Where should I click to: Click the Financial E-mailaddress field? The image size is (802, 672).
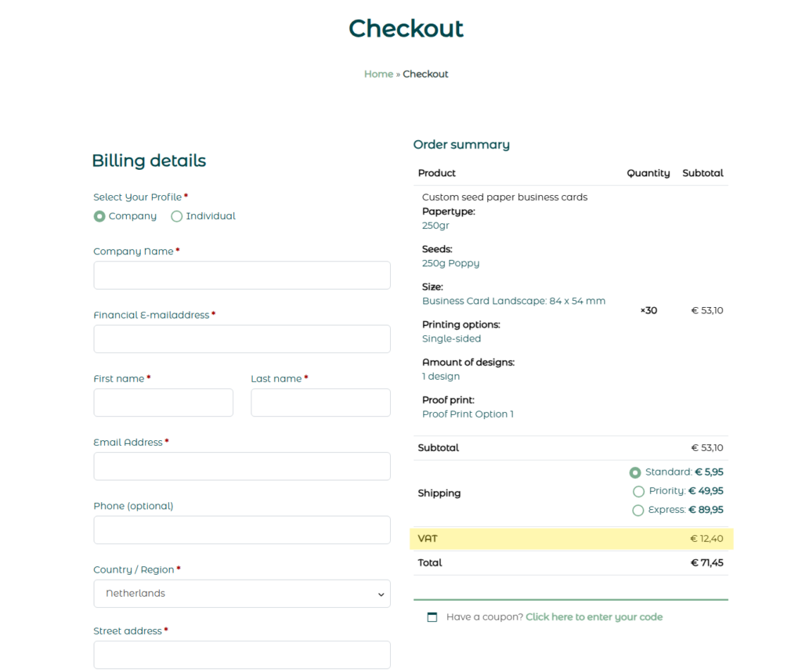tap(241, 338)
